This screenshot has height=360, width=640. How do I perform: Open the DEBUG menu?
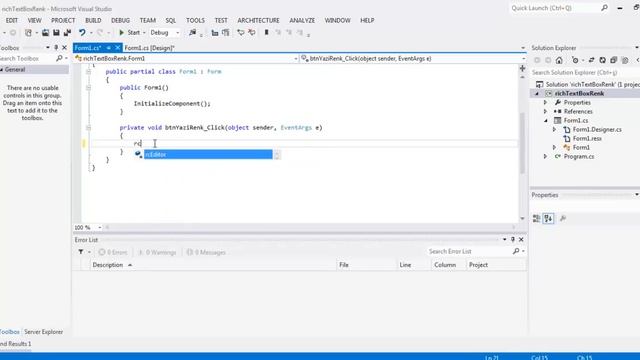120,20
